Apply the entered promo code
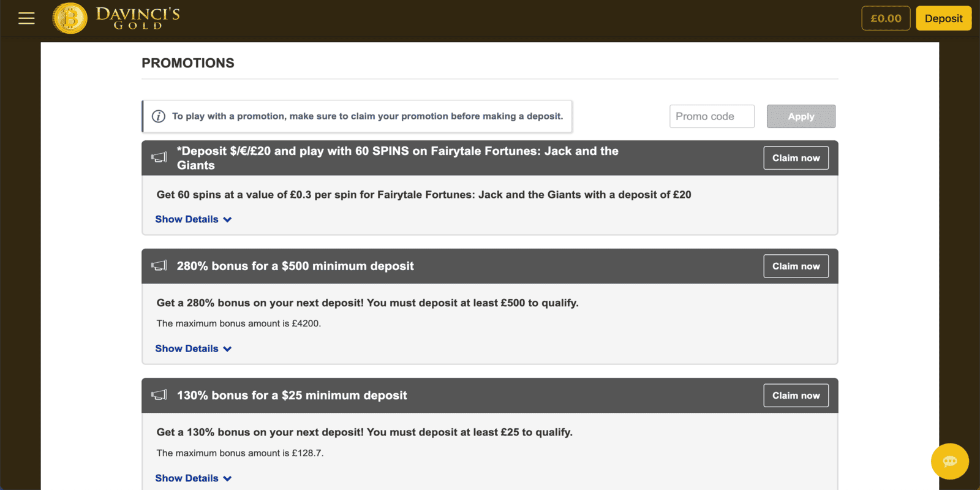 point(801,116)
